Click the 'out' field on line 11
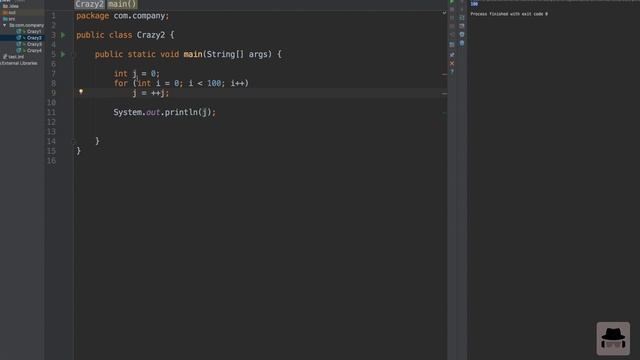The height and width of the screenshot is (360, 640). (x=153, y=112)
